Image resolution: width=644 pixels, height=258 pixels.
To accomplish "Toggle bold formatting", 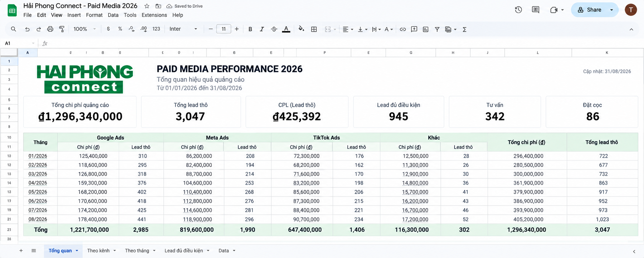I will click(250, 29).
